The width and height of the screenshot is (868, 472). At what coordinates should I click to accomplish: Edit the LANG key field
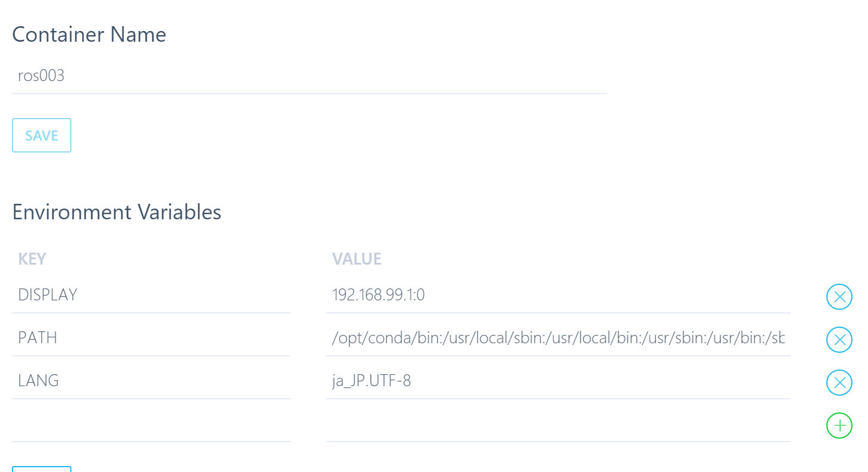pyautogui.click(x=151, y=381)
